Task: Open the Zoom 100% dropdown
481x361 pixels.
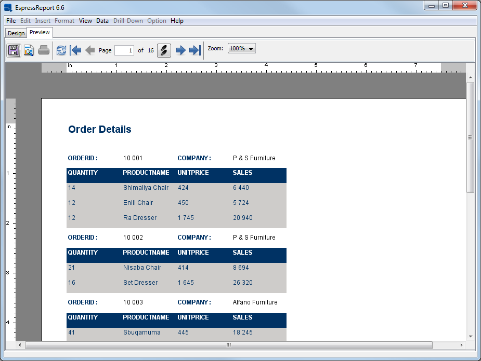Action: [x=242, y=49]
